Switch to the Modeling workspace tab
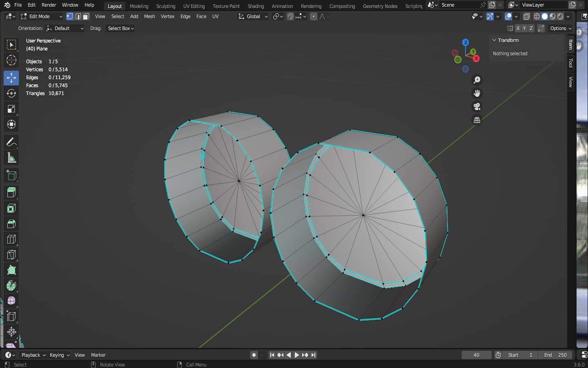Viewport: 588px width, 368px height. pyautogui.click(x=139, y=6)
